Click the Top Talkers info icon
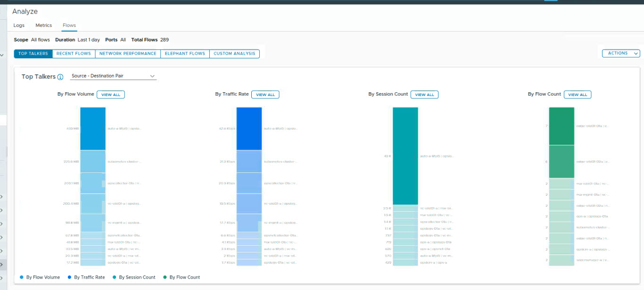This screenshot has height=290, width=644. pos(60,77)
